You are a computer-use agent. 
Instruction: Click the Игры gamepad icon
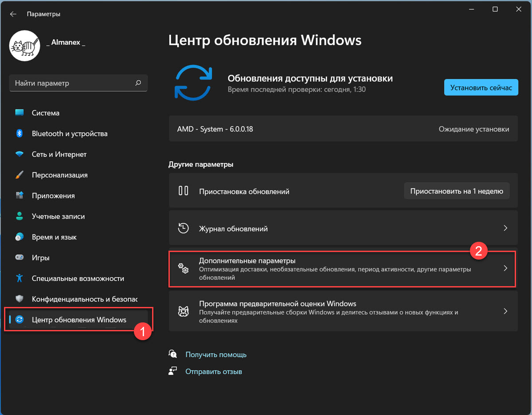click(x=20, y=257)
